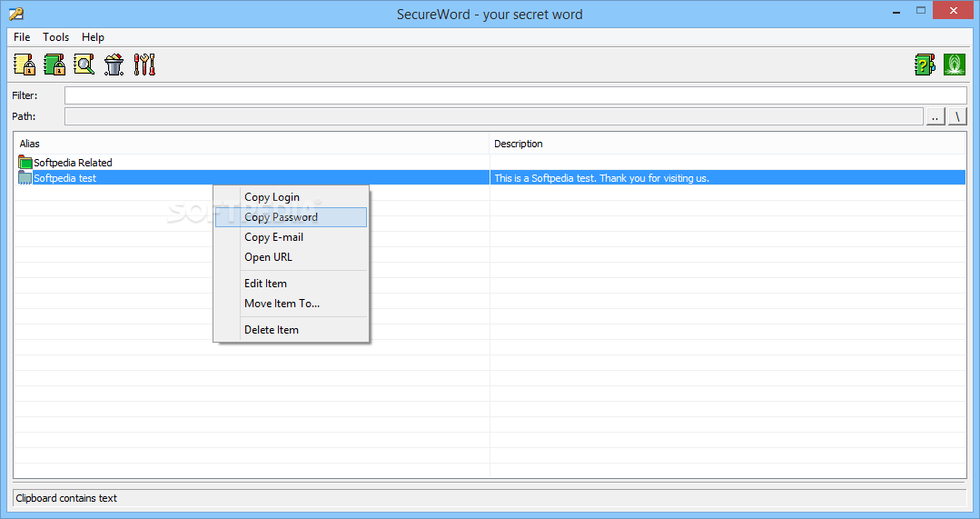Click the yellow notebook with padlock toolbar icon
Image resolution: width=980 pixels, height=519 pixels.
click(x=25, y=65)
